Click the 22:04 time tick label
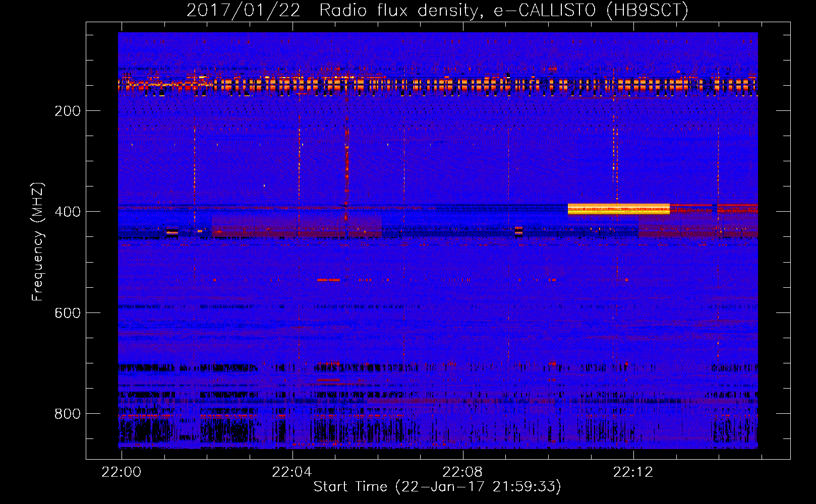The height and width of the screenshot is (504, 816). point(292,472)
